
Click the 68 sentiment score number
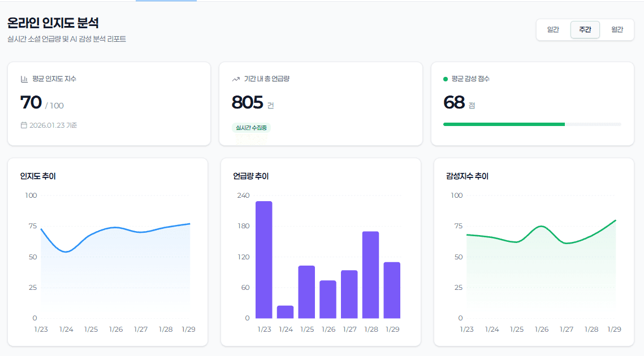[453, 102]
